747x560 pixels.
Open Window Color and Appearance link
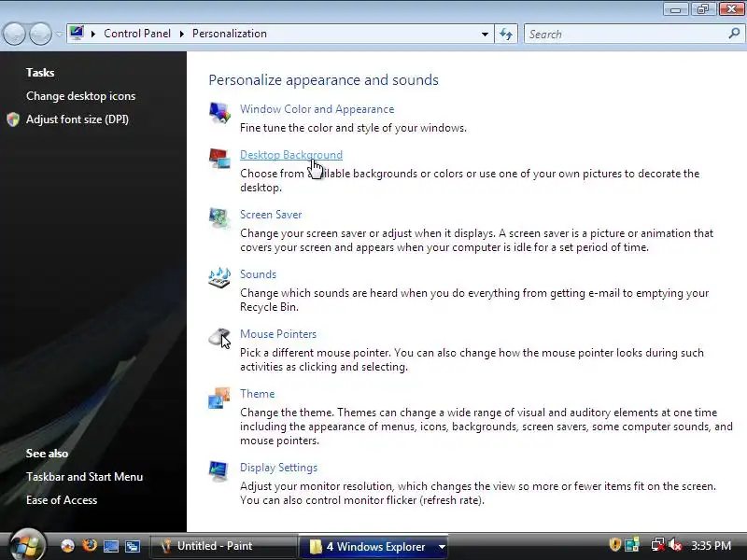[317, 109]
